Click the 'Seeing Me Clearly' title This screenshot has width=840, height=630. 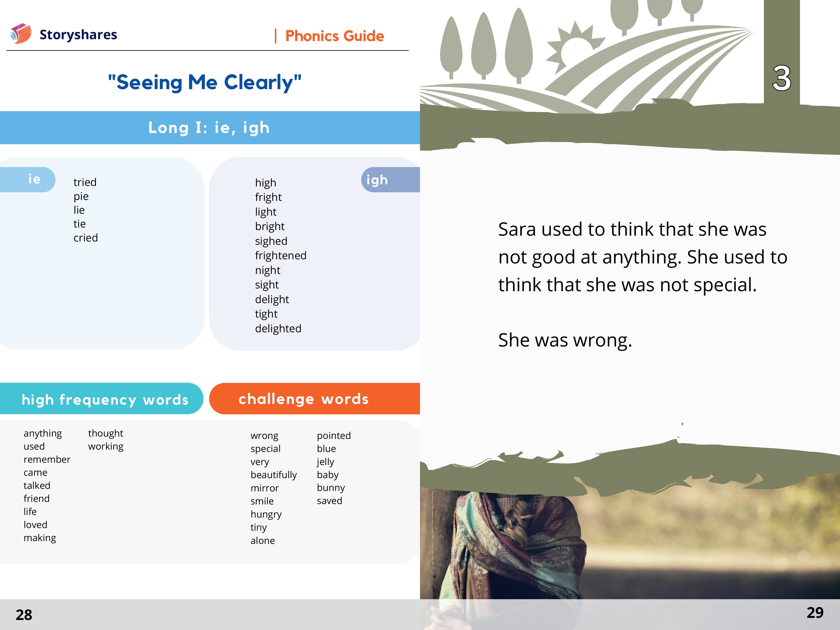coord(205,82)
